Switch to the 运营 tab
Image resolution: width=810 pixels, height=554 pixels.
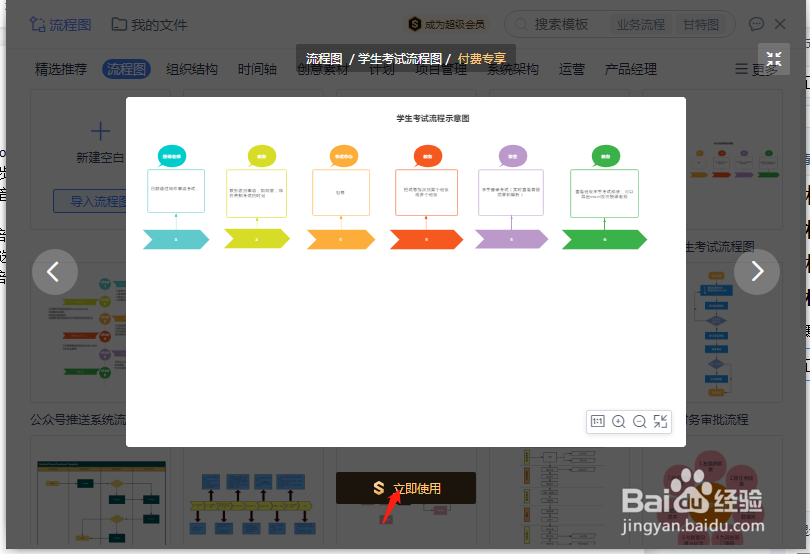[x=571, y=69]
